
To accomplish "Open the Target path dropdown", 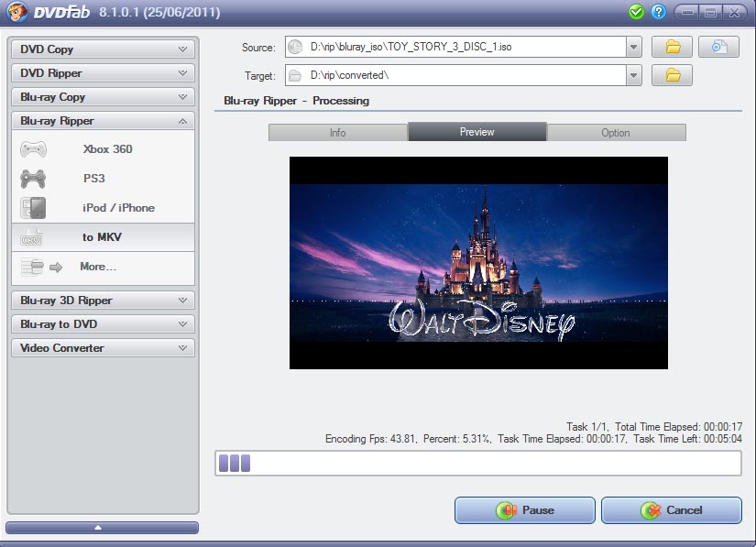I will click(633, 76).
